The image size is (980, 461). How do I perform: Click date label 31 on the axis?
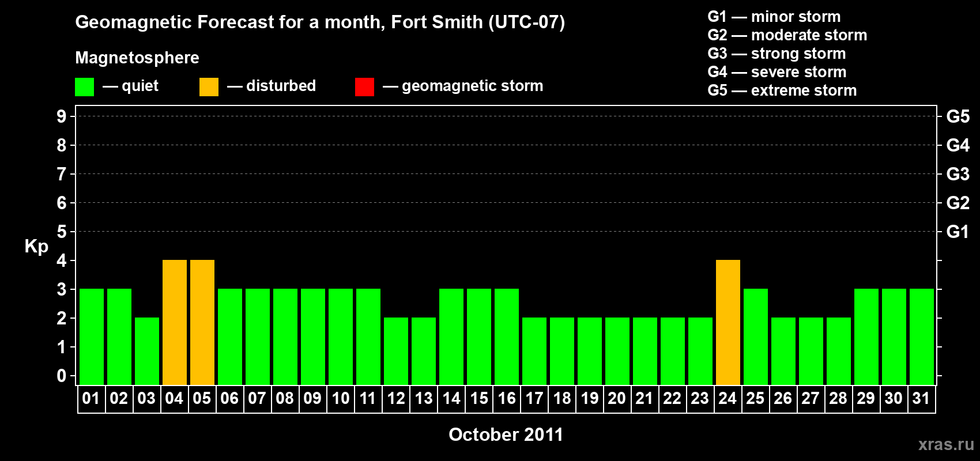coord(921,399)
